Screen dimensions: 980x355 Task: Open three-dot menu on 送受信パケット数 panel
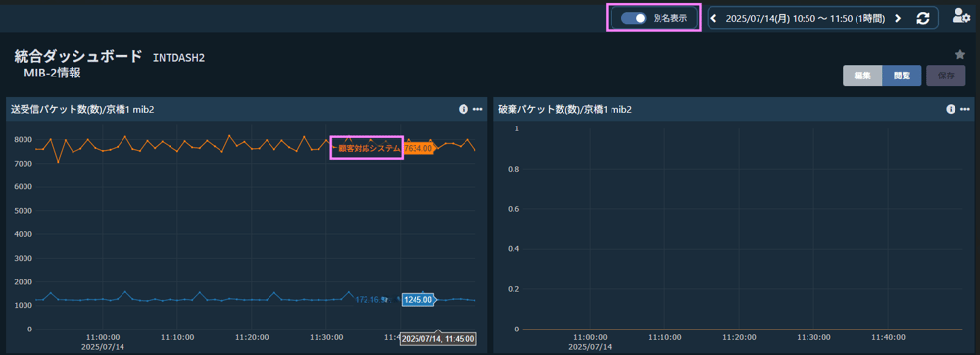tap(478, 109)
